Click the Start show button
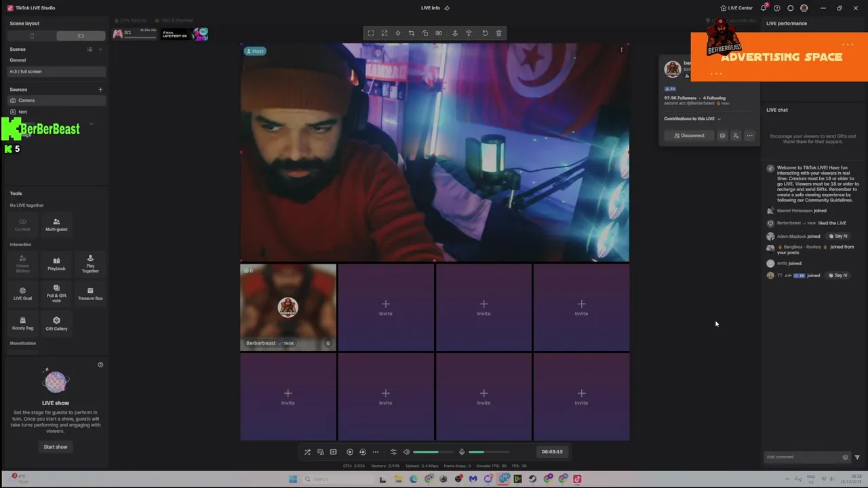Viewport: 868px width, 488px height. [56, 447]
